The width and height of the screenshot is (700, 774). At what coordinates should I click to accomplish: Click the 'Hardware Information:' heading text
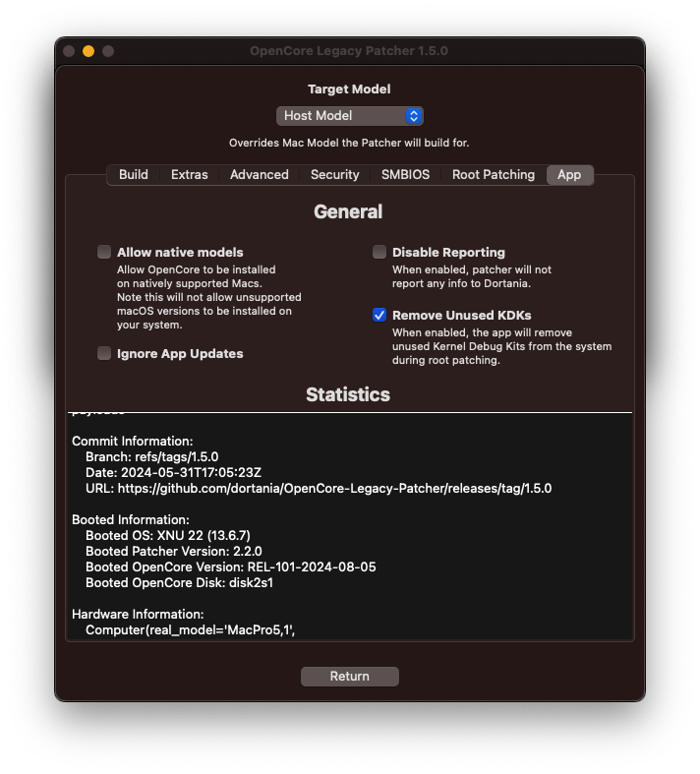point(138,614)
